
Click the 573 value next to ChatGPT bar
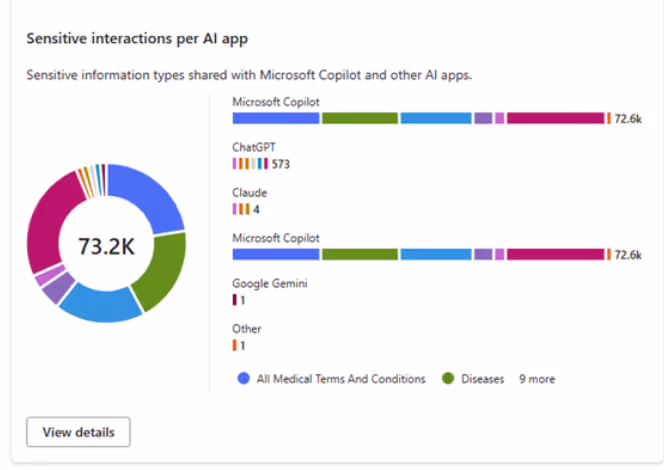pyautogui.click(x=280, y=164)
